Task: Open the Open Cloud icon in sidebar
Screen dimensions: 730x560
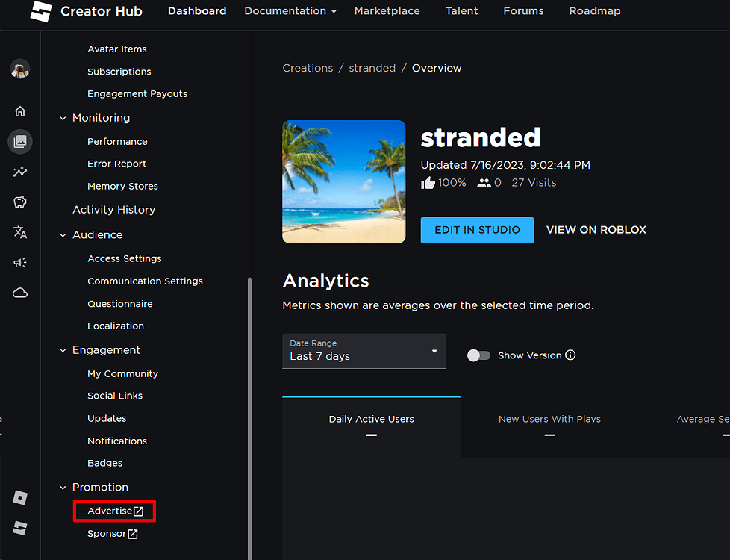Action: pos(19,293)
